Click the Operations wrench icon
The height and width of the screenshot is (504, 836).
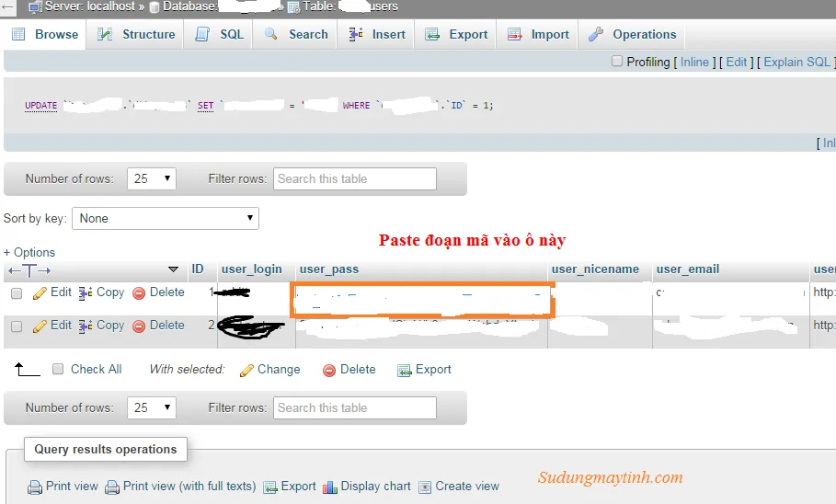(596, 35)
